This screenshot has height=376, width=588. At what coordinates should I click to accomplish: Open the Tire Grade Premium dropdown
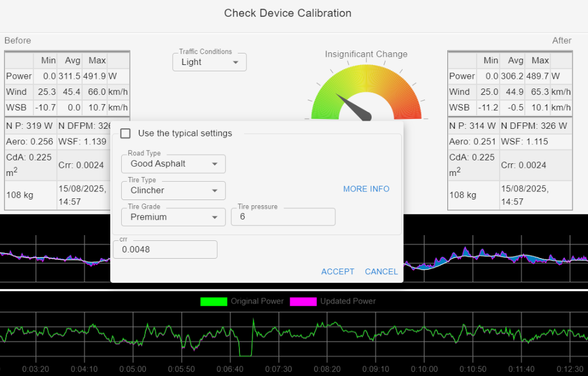(173, 217)
